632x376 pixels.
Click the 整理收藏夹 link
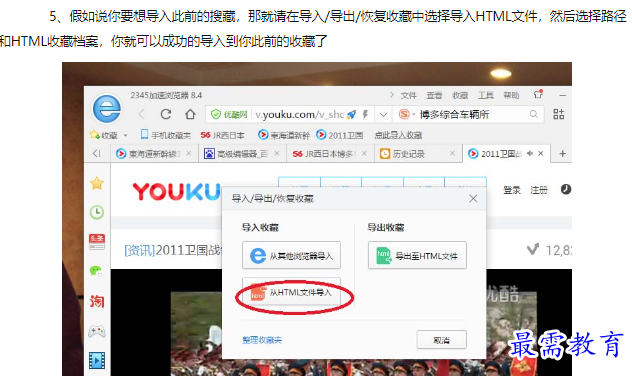point(262,341)
